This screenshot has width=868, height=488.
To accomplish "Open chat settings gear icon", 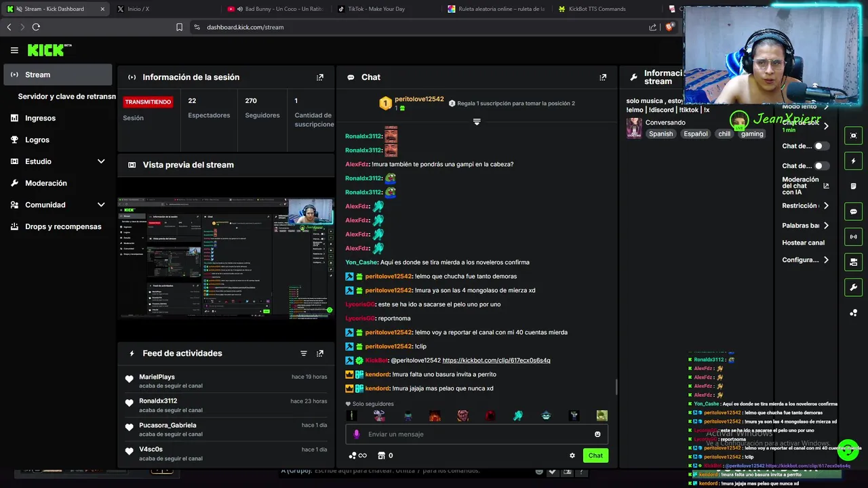I will pos(572,455).
